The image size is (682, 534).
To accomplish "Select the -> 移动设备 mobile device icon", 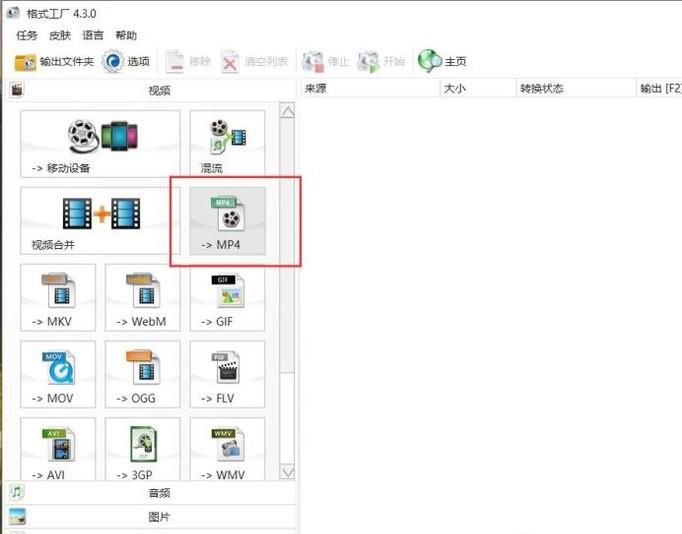I will pos(100,143).
